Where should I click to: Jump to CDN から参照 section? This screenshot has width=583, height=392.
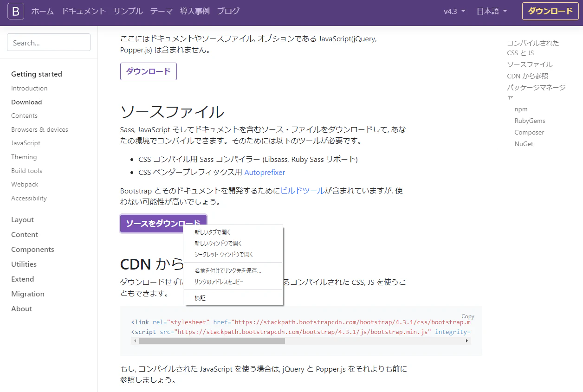(527, 76)
